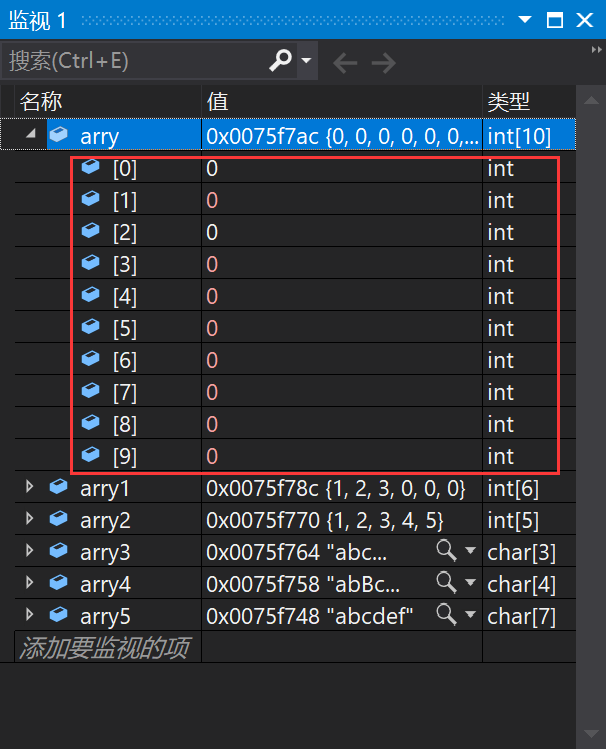Click the 类型 column header
Viewport: 606px width, 749px height.
click(529, 101)
